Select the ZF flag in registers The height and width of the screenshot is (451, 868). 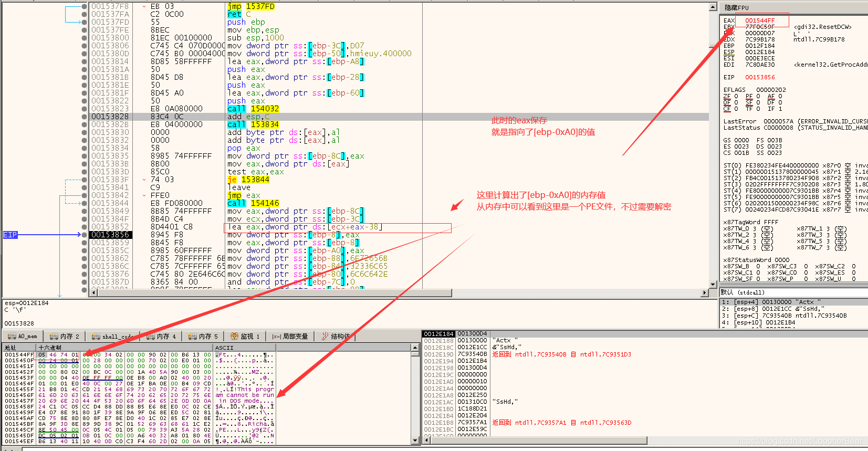pos(727,96)
